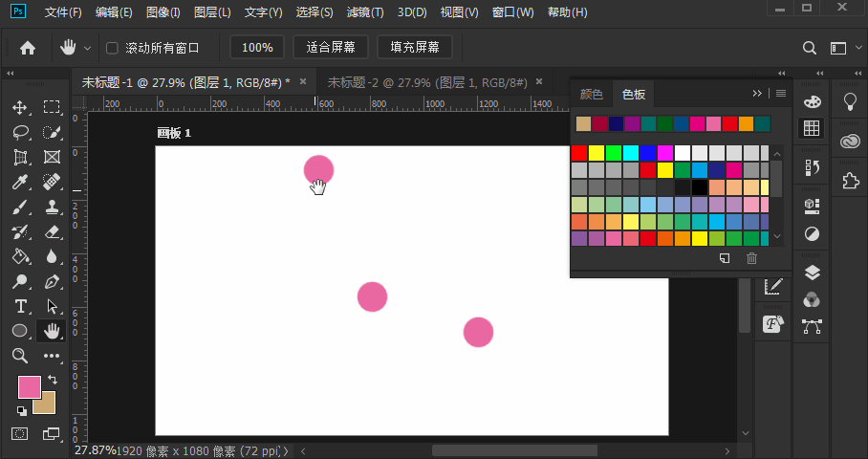
Task: Select the Lasso tool
Action: [20, 132]
